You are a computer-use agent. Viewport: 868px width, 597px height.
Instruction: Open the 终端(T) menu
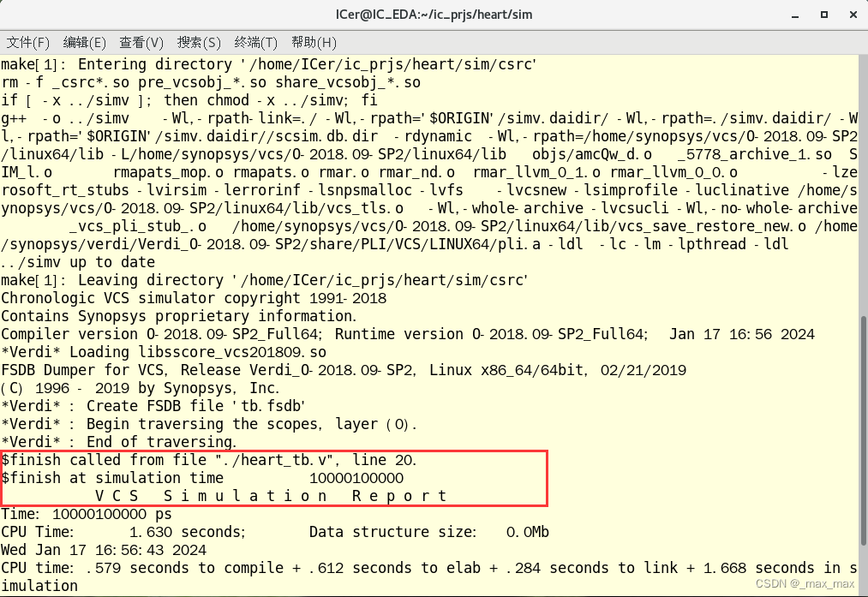coord(255,43)
